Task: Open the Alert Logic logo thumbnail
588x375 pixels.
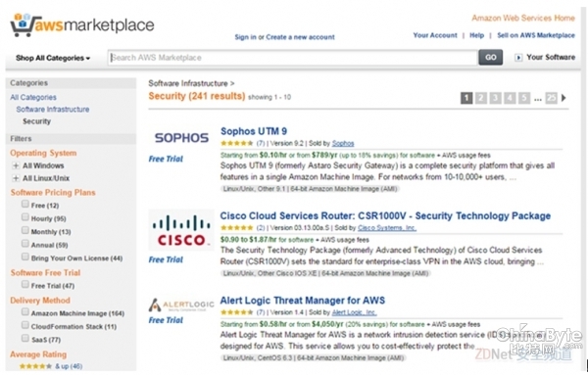Action: tap(181, 305)
